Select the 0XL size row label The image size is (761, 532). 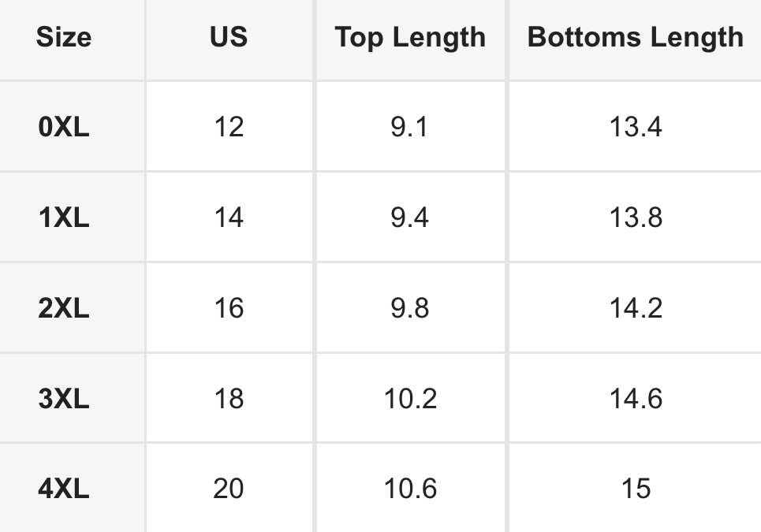click(x=64, y=127)
